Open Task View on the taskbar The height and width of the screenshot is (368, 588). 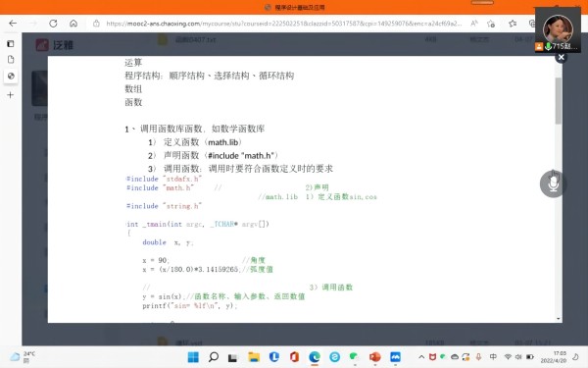[233, 357]
